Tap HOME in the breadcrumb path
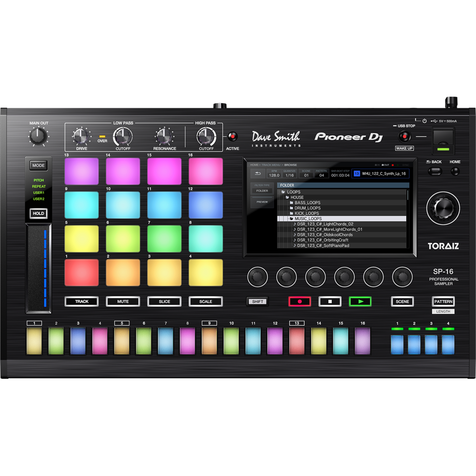The height and width of the screenshot is (476, 476). [x=254, y=165]
